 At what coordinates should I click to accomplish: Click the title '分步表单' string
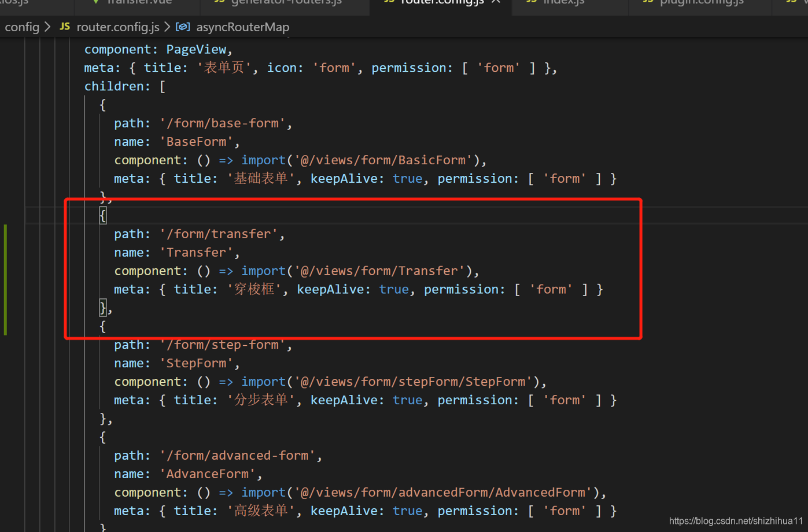pyautogui.click(x=261, y=400)
